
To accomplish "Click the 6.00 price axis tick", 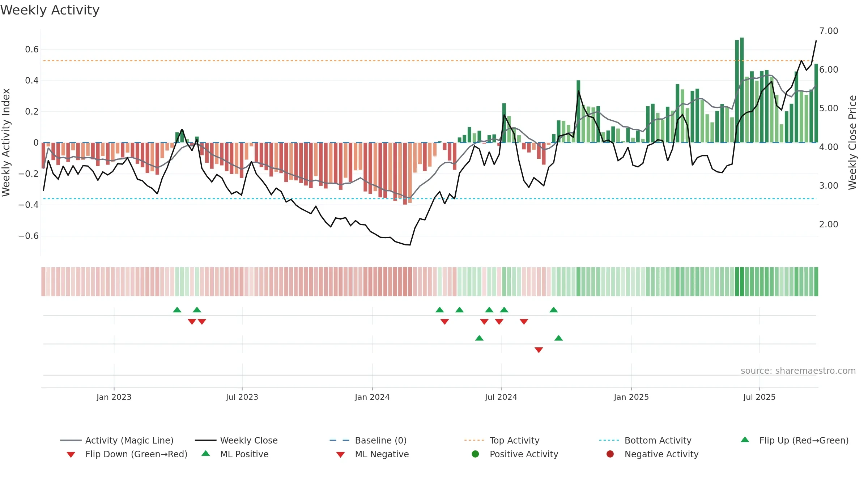I will (x=829, y=70).
